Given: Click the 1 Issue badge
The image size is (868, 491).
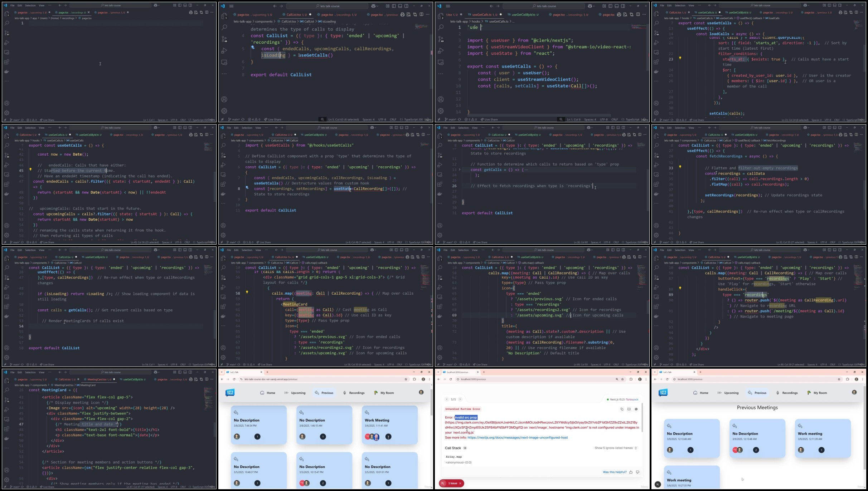Looking at the screenshot, I should pyautogui.click(x=452, y=483).
